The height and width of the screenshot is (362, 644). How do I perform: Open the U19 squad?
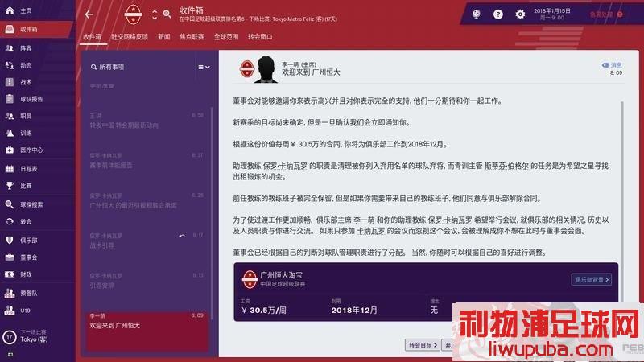tap(25, 311)
